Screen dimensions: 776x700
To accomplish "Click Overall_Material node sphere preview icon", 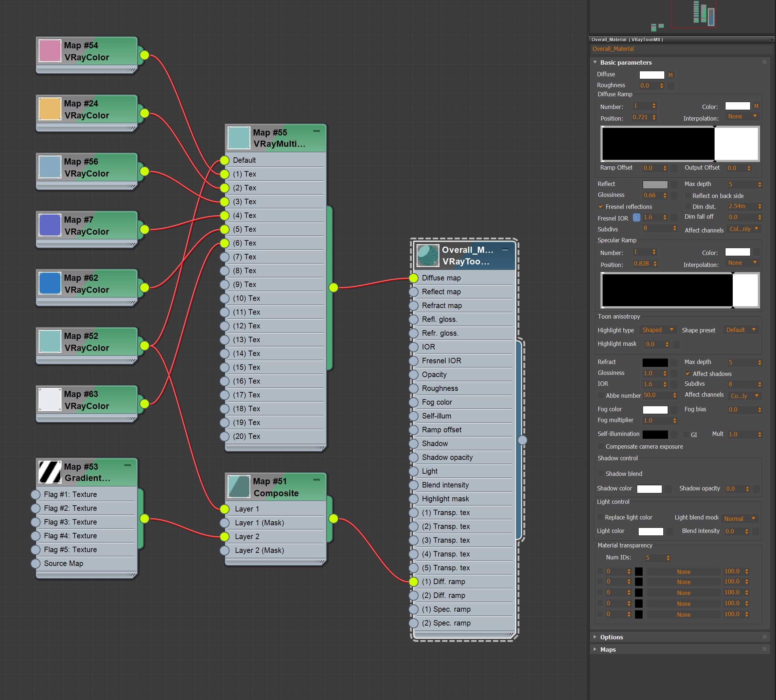I will [428, 256].
